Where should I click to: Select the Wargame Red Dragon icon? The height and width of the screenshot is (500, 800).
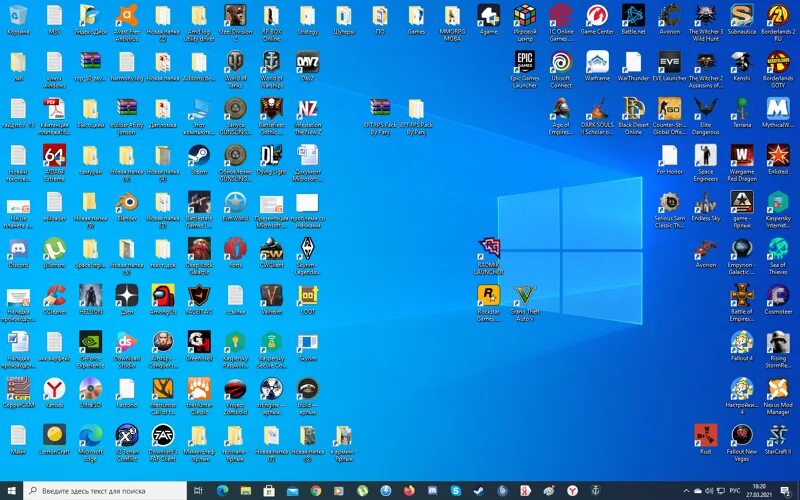[742, 156]
